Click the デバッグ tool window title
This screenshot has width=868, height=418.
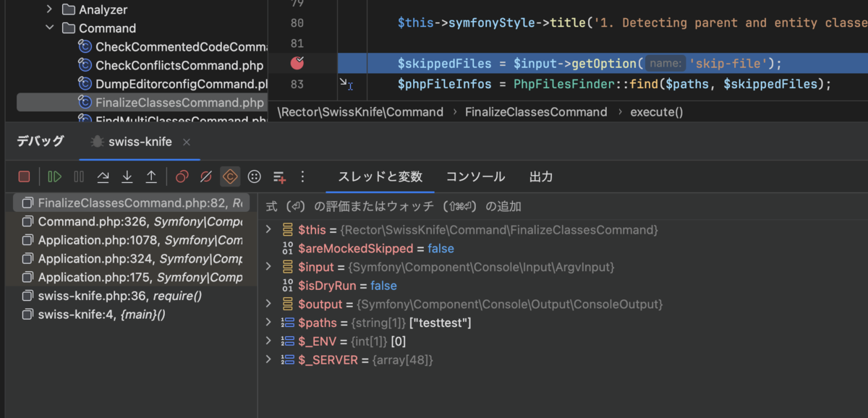[41, 141]
